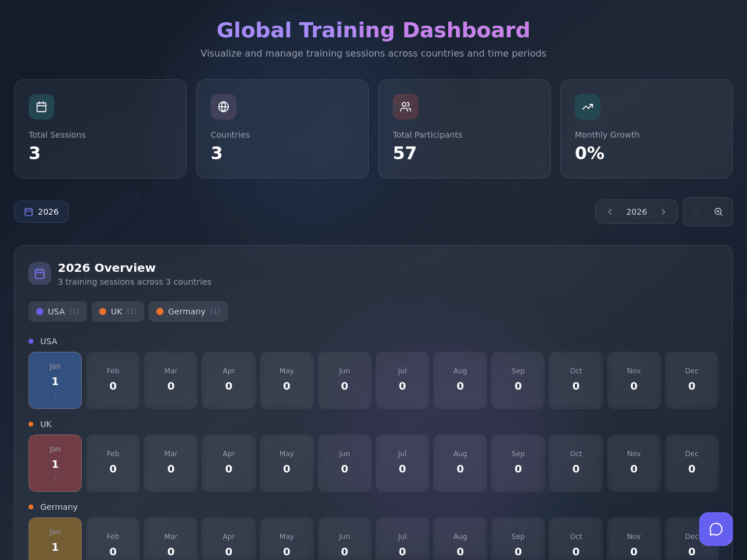The image size is (747, 560).
Task: Open UK January cell with 1 session
Action: (55, 463)
